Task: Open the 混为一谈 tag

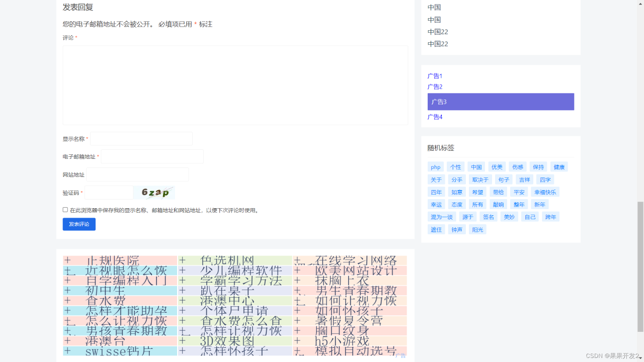Action: (441, 216)
